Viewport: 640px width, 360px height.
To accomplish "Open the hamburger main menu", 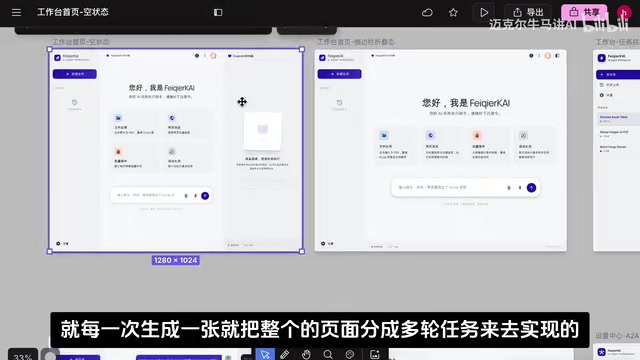I will pyautogui.click(x=16, y=13).
